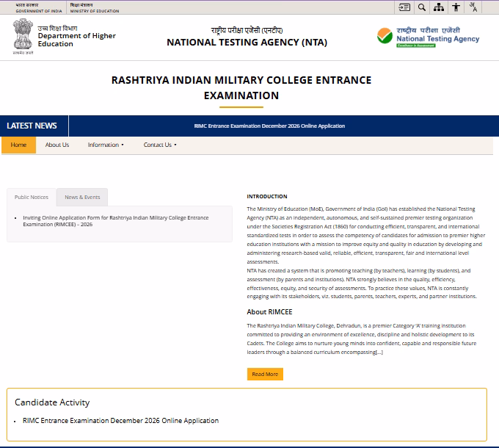Switch to the Public Notices tab
Viewport: 499px width, 448px height.
pyautogui.click(x=32, y=197)
